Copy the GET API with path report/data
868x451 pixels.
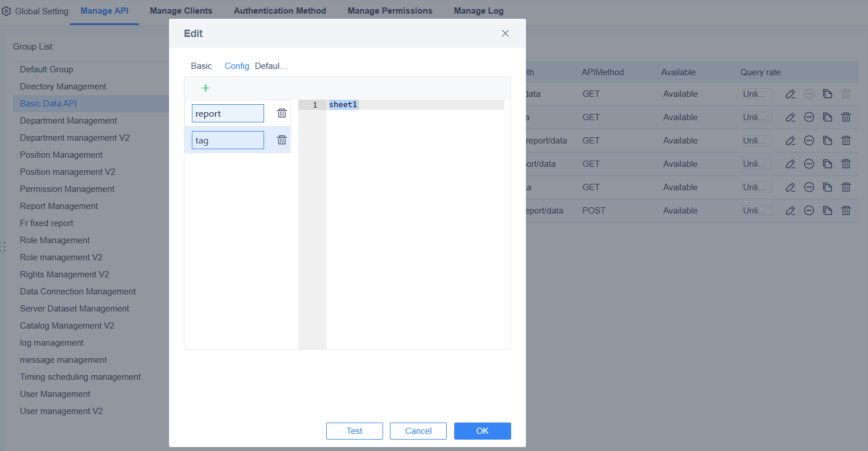828,141
